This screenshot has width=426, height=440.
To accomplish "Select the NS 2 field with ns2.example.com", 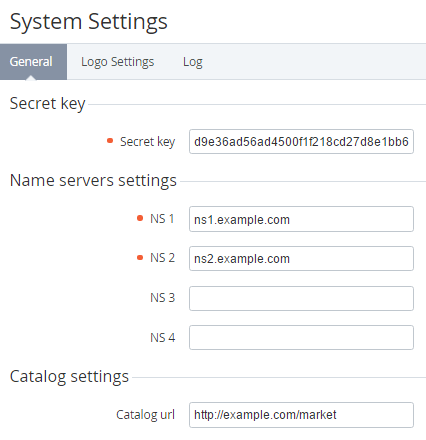I will pos(301,259).
